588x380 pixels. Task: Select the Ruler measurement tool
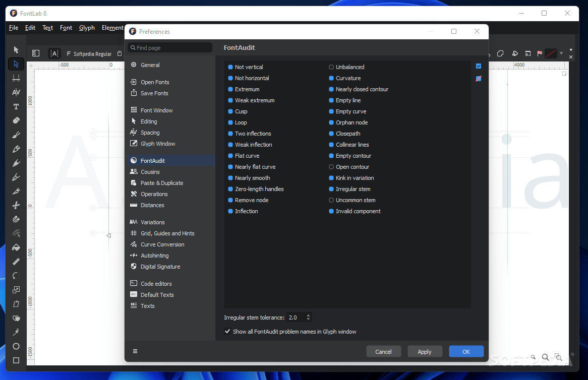click(16, 262)
